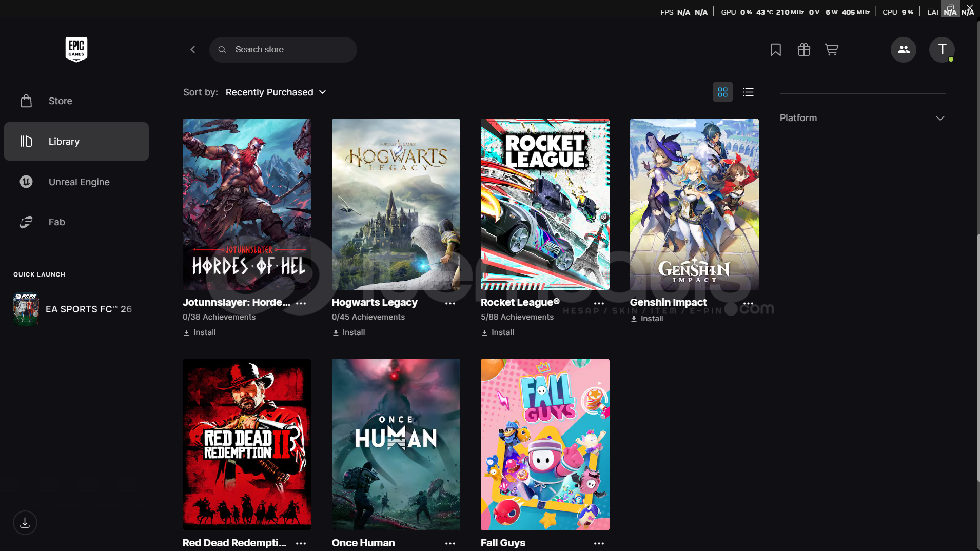Click the search magnifier icon
The width and height of the screenshot is (980, 551).
pyautogui.click(x=222, y=50)
